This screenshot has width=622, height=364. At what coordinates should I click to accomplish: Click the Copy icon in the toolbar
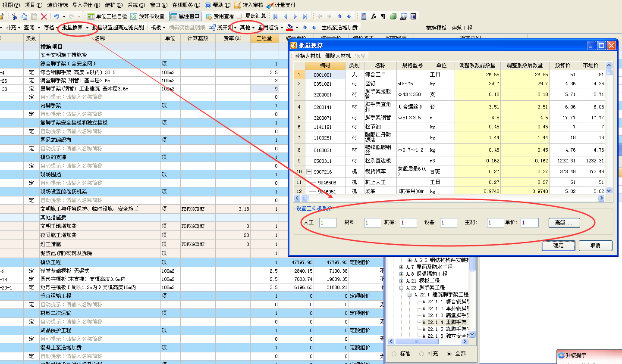24,16
